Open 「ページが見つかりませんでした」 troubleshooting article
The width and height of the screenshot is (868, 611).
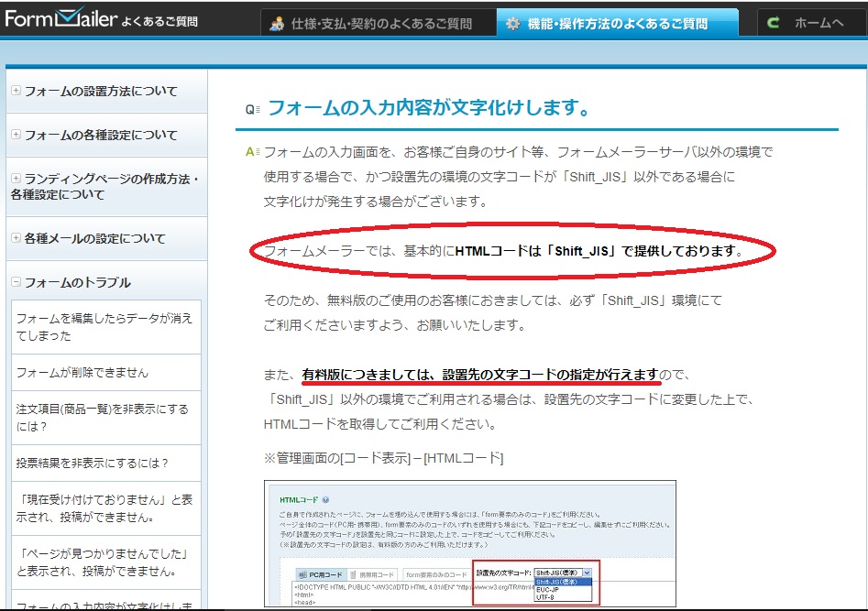pos(104,562)
